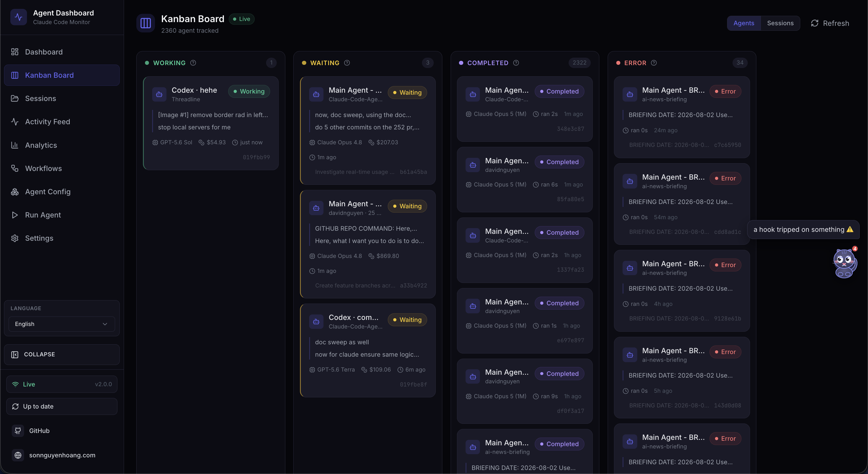Click COMPLETED count badge 2322

(579, 63)
